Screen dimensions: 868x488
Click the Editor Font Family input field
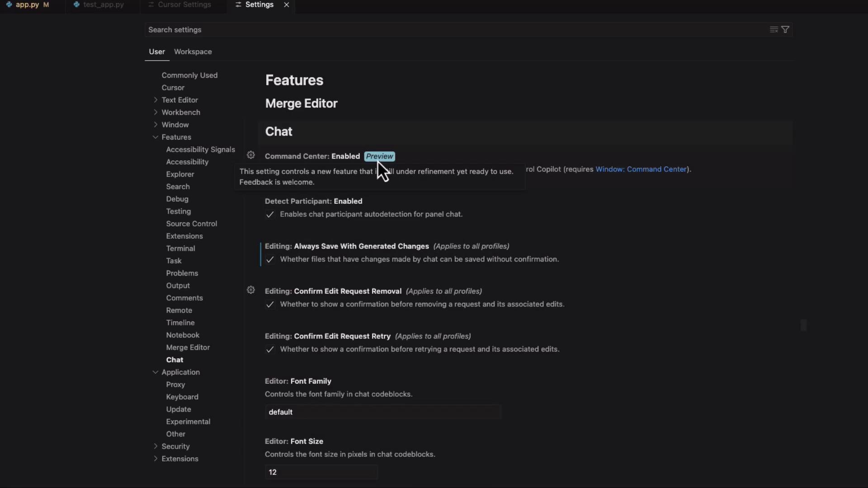382,412
